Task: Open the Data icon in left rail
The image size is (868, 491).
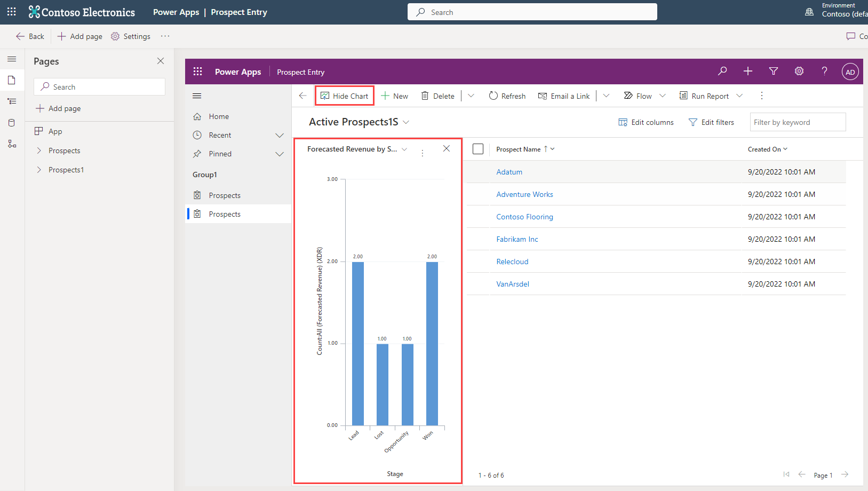Action: coord(12,123)
